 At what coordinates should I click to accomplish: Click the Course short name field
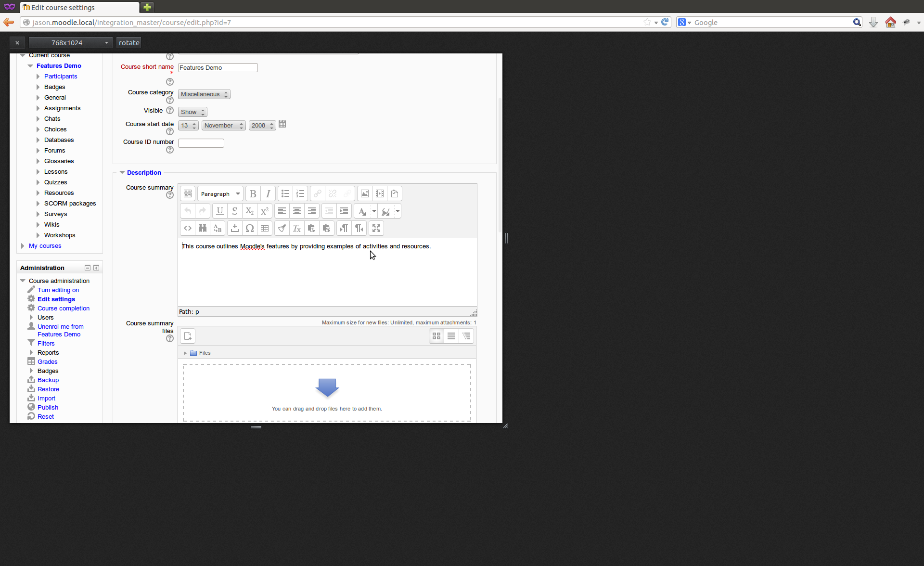[x=218, y=68]
